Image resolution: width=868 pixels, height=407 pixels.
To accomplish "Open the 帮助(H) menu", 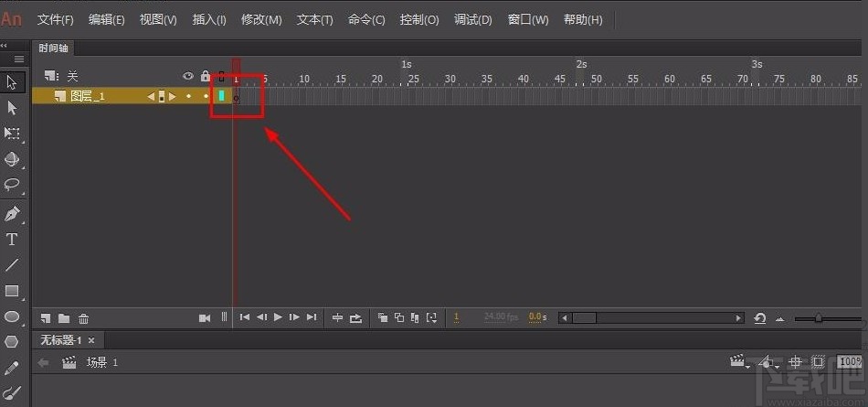I will click(x=583, y=20).
